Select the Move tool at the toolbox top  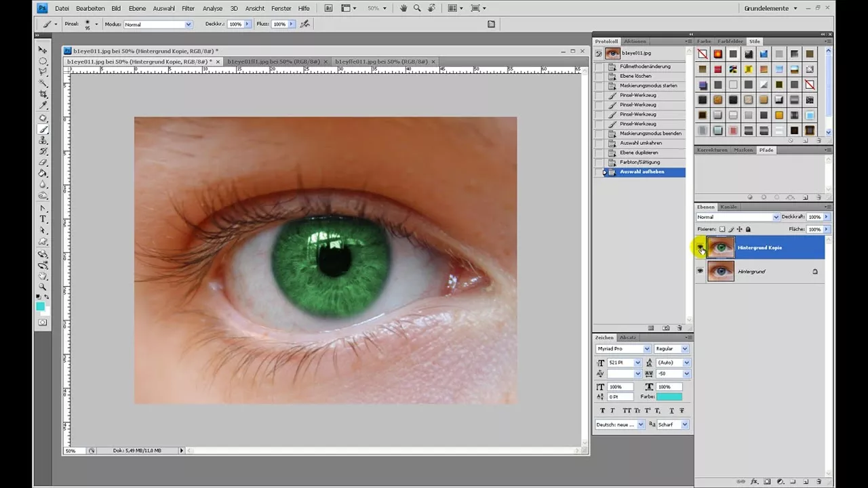pos(43,49)
